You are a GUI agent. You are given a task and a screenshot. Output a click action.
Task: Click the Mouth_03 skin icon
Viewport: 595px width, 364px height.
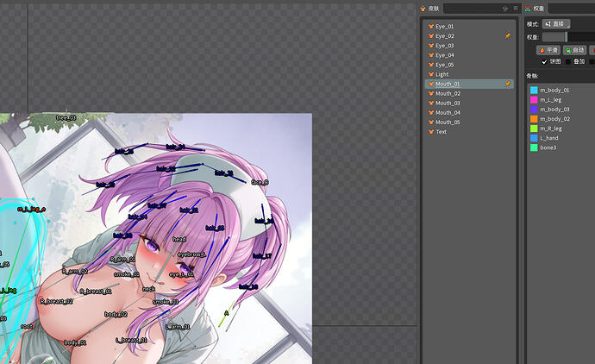click(x=430, y=104)
